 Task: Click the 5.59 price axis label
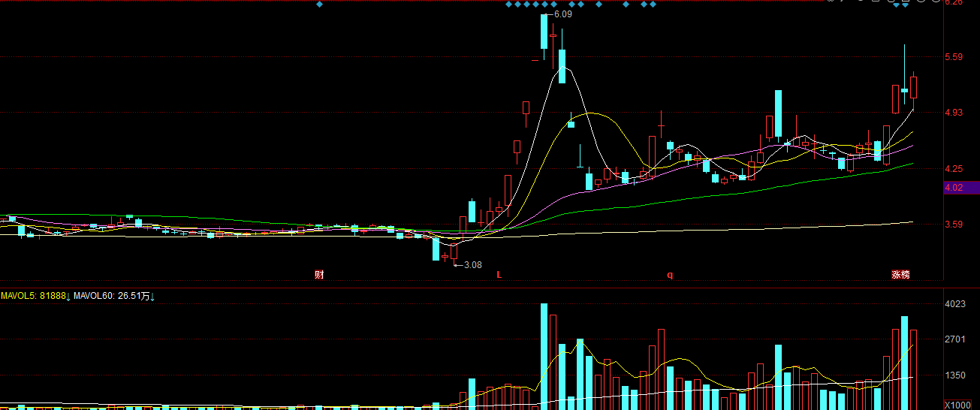click(954, 57)
